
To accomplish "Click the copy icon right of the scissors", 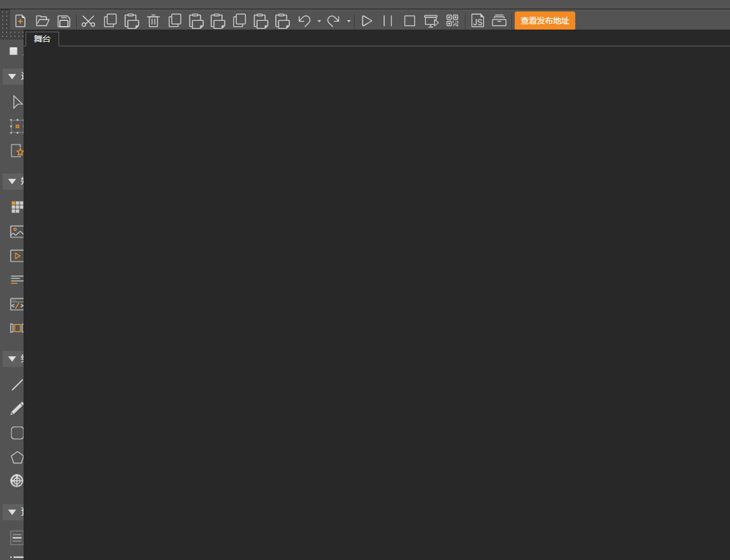I will 110,20.
